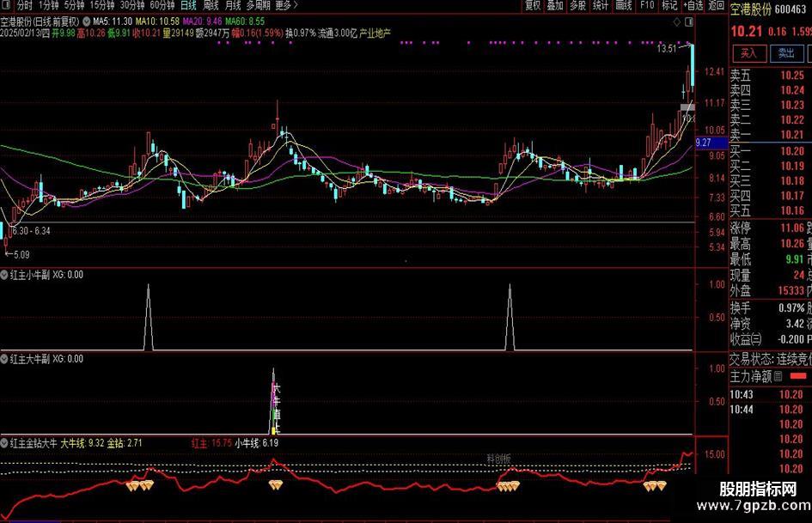The image size is (812, 523).
Task: Click the 买五 price 10.16
Action: coord(792,210)
